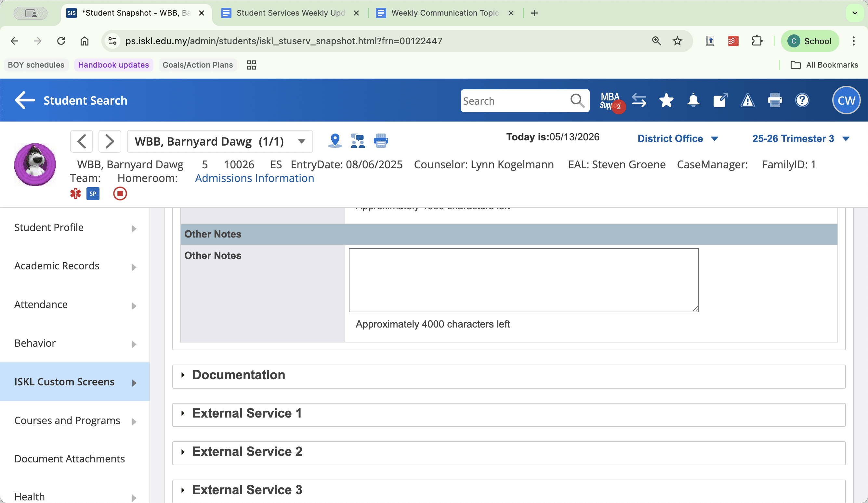Click the red stop circle alert icon
868x503 pixels.
coord(120,193)
